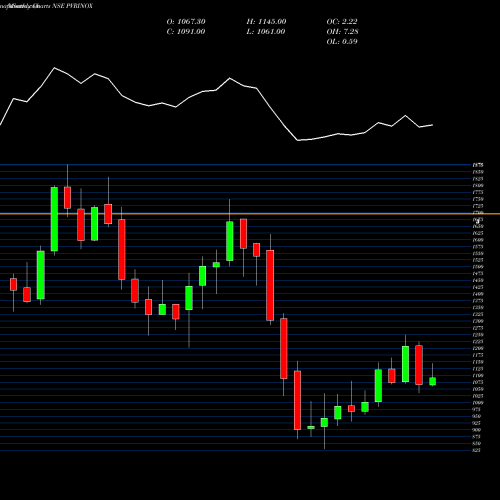Image resolution: width=500 pixels, height=500 pixels.
Task: Click the OL: 0.59 percentage readout
Action: tap(342, 41)
